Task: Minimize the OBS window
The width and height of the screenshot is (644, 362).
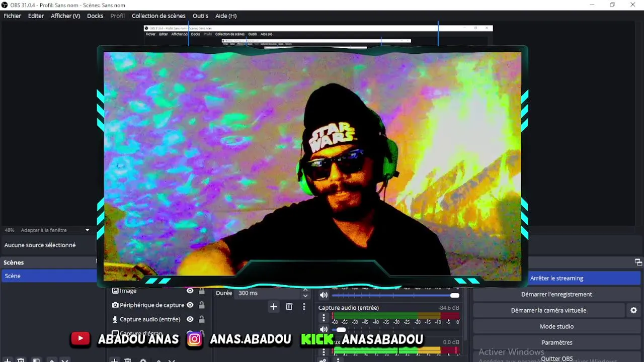Action: point(591,5)
